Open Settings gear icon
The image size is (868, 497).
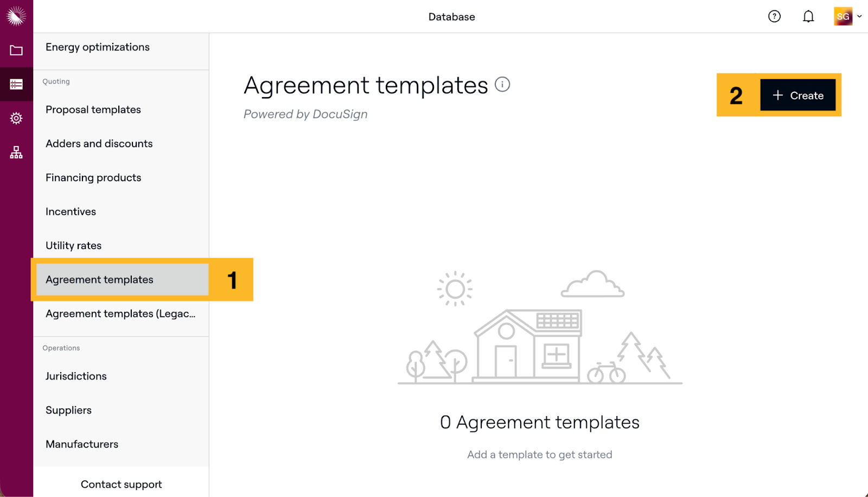coord(16,118)
